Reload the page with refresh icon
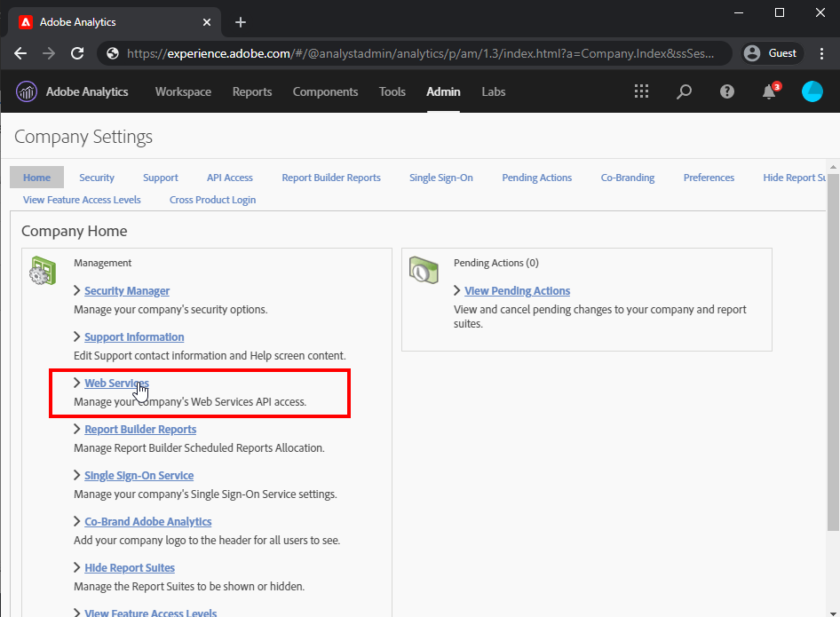This screenshot has width=840, height=617. pos(77,53)
